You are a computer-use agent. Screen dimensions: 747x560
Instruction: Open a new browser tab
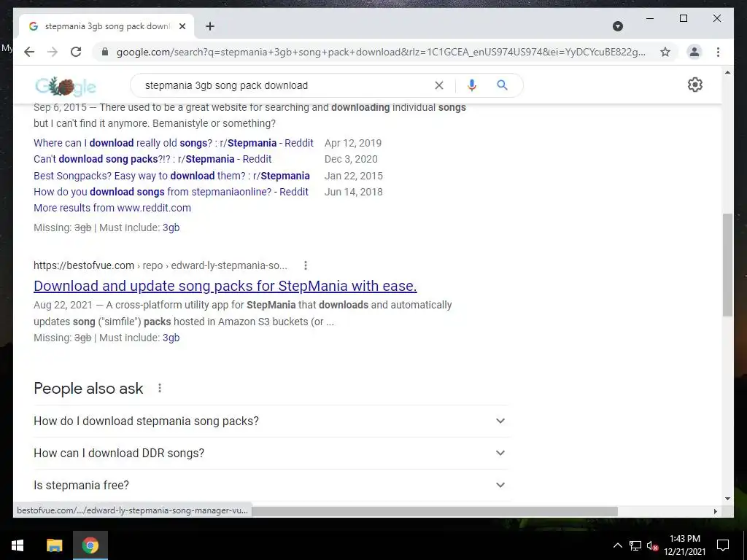(210, 26)
